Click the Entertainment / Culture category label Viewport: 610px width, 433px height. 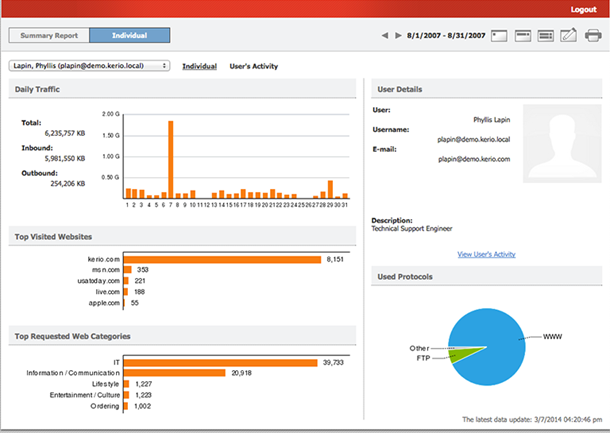pos(85,395)
